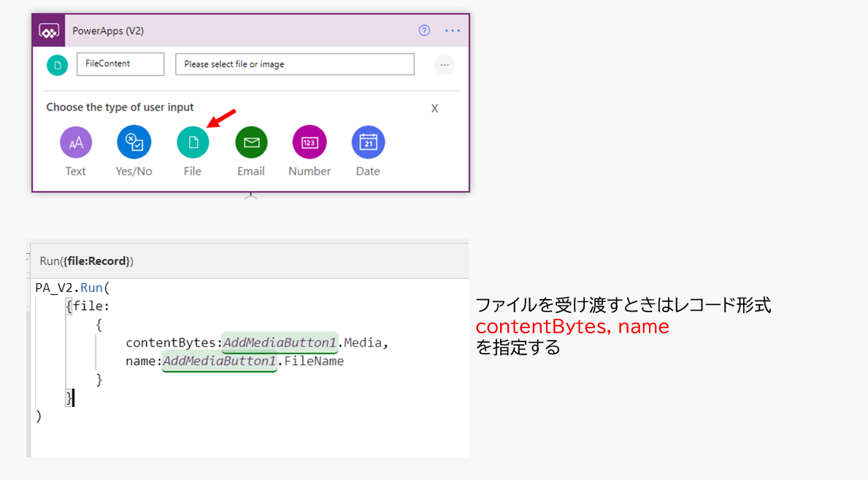Viewport: 868px width, 480px height.
Task: Open the FileContent row options menu
Action: pos(445,65)
